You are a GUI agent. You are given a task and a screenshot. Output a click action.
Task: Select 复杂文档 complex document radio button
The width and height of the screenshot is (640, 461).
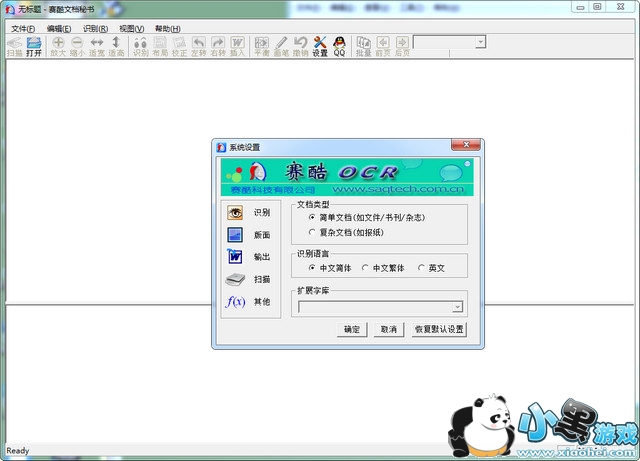[312, 232]
